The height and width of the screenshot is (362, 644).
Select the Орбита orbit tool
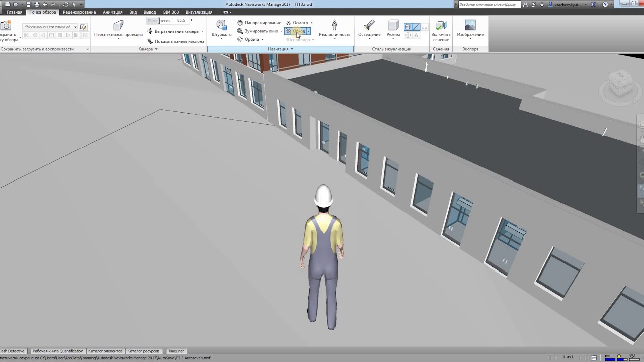248,39
